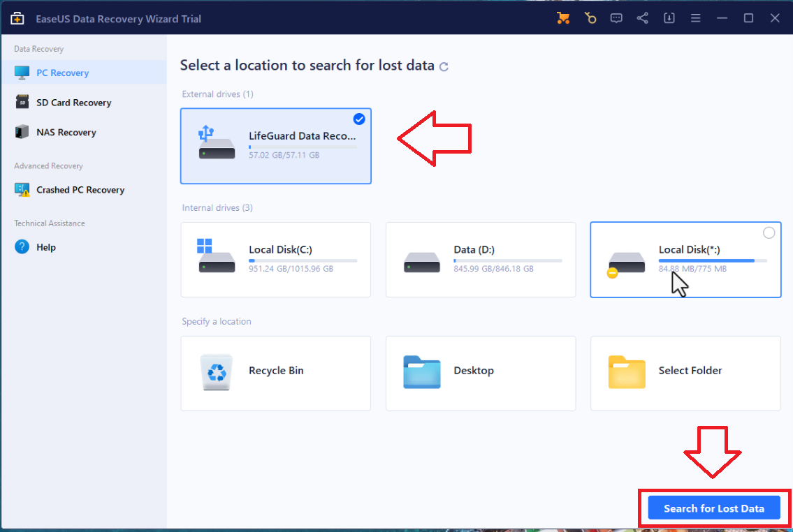The image size is (793, 532).
Task: Click the shopping cart icon in title bar
Action: point(563,18)
